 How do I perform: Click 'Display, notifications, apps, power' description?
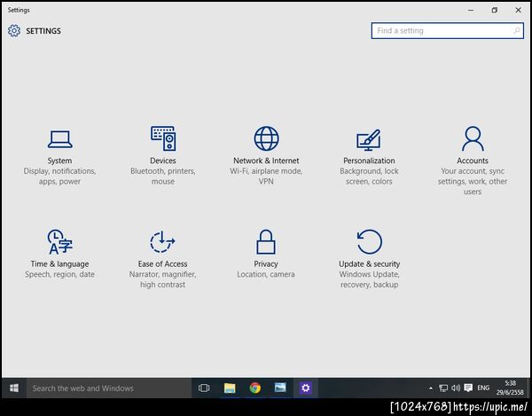click(x=59, y=177)
